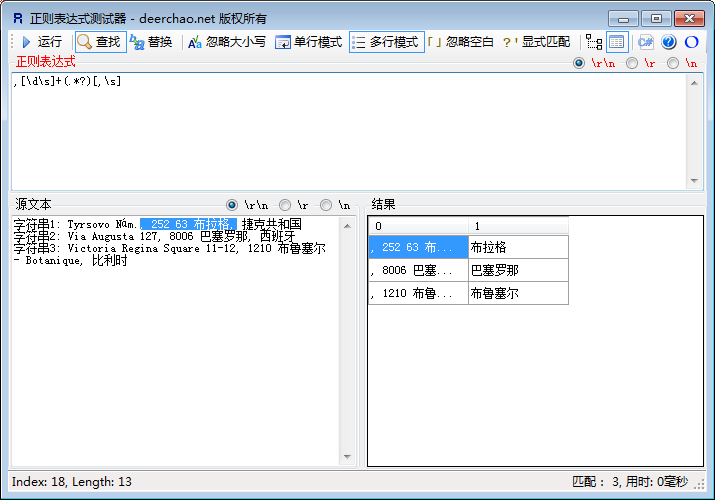The height and width of the screenshot is (500, 715).
Task: Click the 运行 (Run) toolbar button
Action: coord(41,42)
